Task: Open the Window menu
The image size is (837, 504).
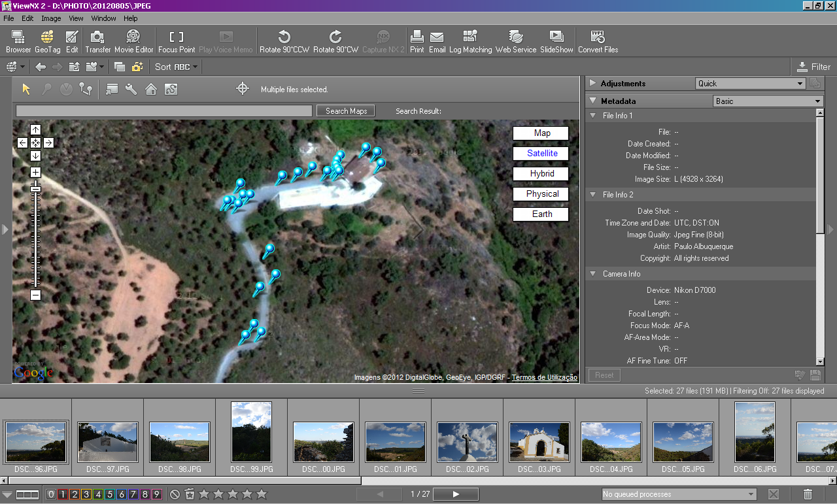Action: (103, 18)
